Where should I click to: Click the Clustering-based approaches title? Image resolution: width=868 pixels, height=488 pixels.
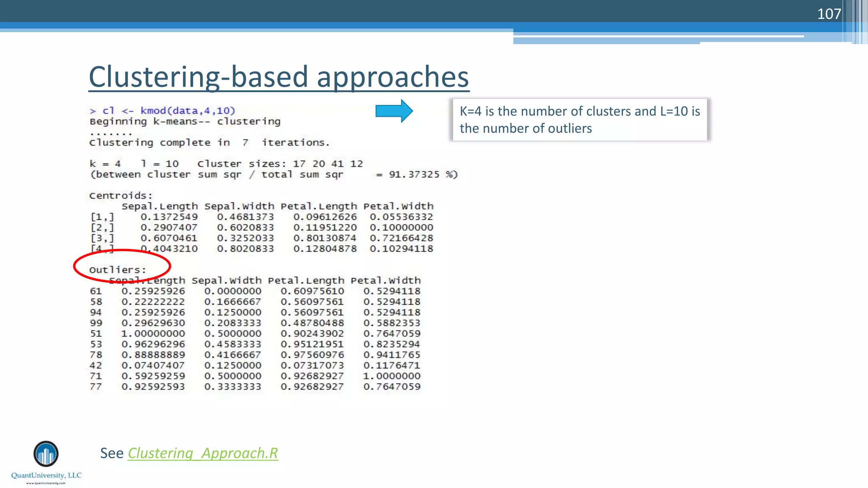coord(278,77)
